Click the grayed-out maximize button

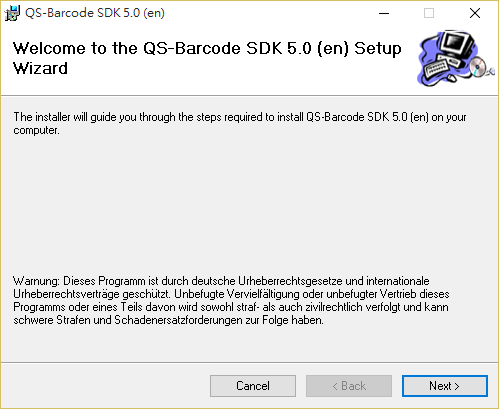pyautogui.click(x=429, y=13)
